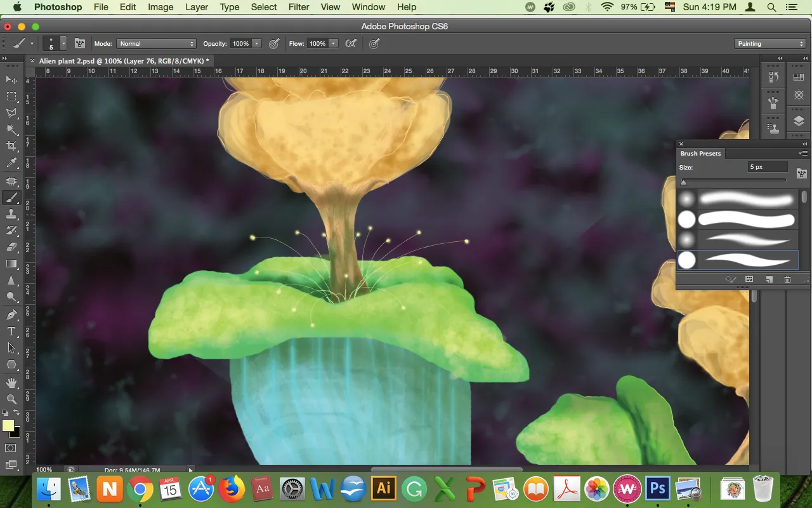Switch to the Brush Presets tab
The width and height of the screenshot is (812, 508).
(701, 154)
